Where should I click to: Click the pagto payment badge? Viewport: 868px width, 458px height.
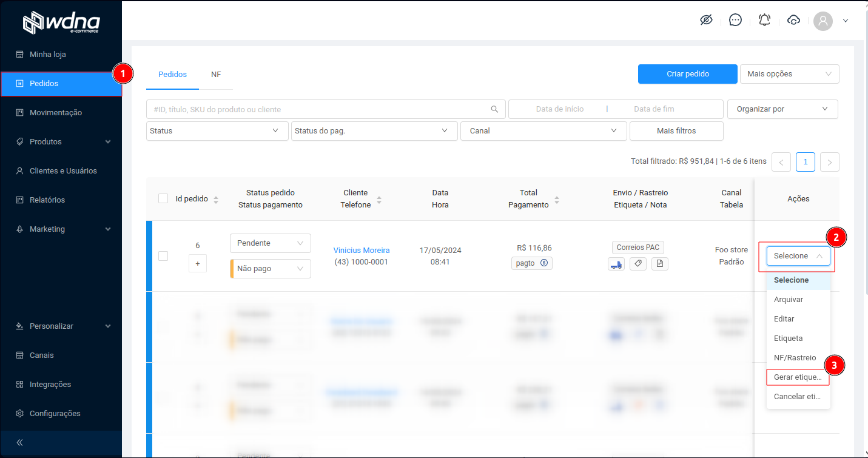[532, 263]
